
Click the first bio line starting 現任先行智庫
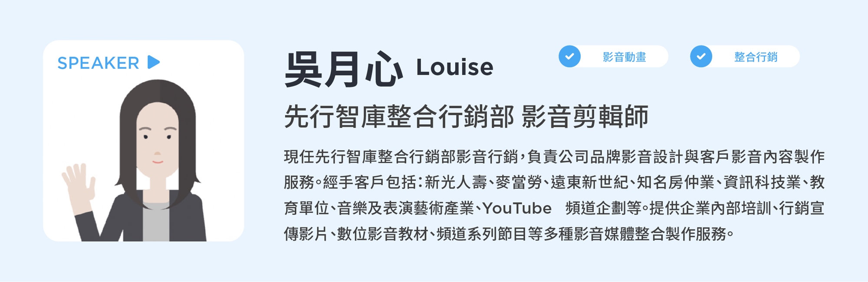click(x=554, y=156)
